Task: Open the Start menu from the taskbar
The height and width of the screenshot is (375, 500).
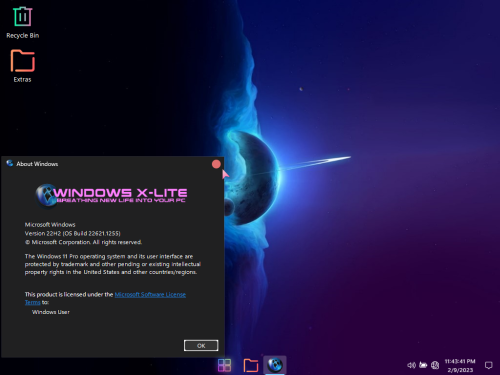Action: [224, 365]
